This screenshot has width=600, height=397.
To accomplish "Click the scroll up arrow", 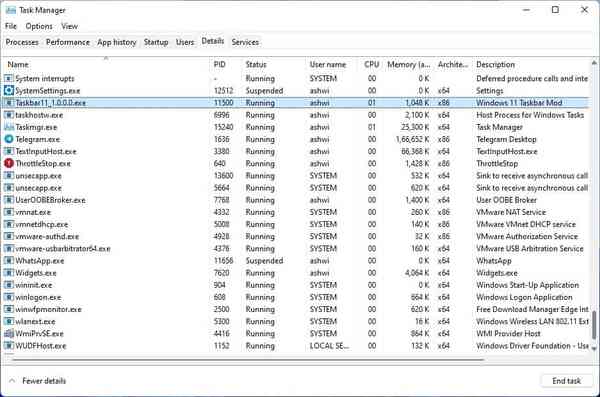I will pyautogui.click(x=594, y=62).
